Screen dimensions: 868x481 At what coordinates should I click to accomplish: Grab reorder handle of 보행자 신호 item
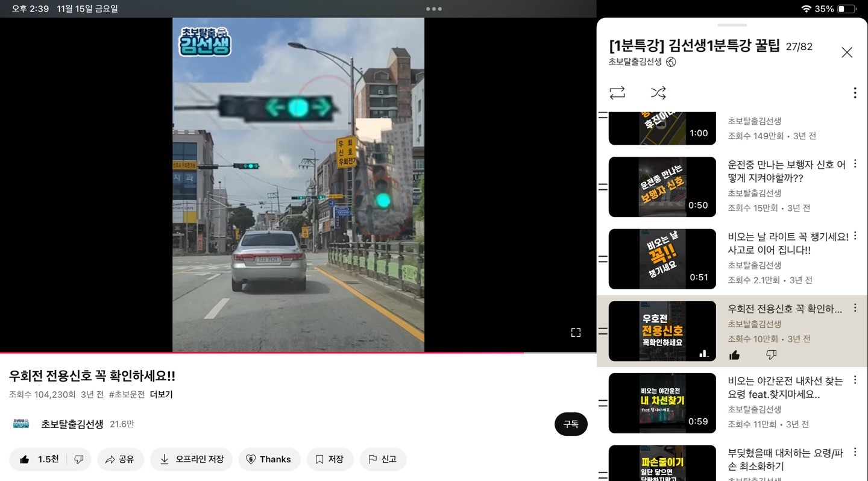pyautogui.click(x=602, y=187)
